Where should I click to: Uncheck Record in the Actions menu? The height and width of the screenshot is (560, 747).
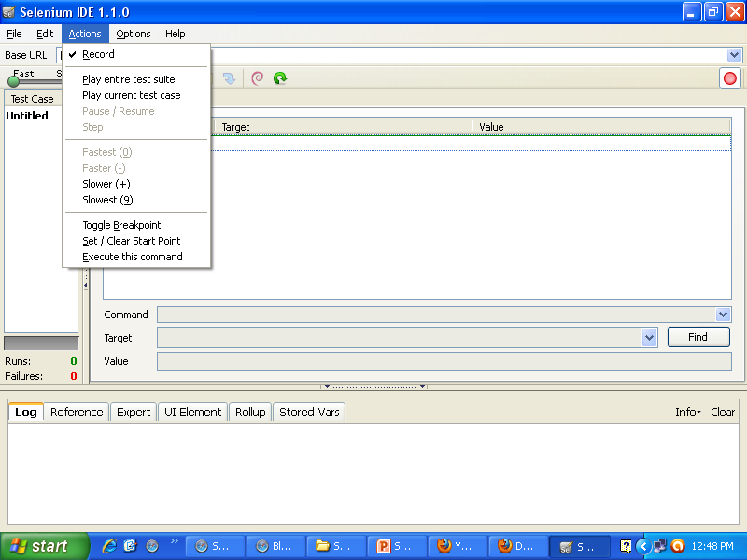click(x=99, y=54)
